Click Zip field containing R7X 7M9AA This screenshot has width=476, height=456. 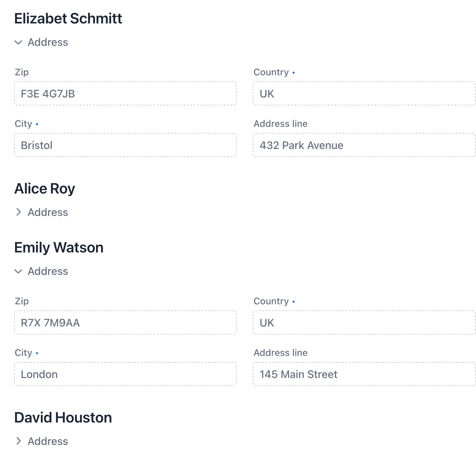[x=125, y=323]
